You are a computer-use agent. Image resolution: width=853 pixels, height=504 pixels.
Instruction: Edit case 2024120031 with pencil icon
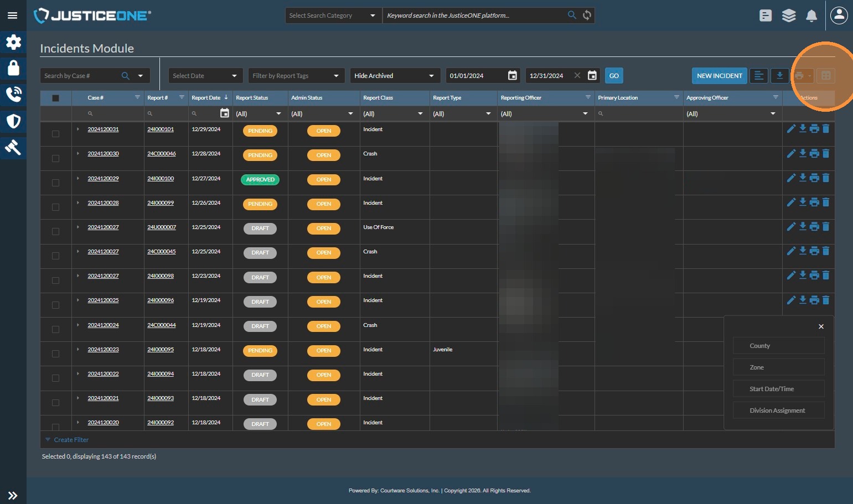click(x=791, y=129)
